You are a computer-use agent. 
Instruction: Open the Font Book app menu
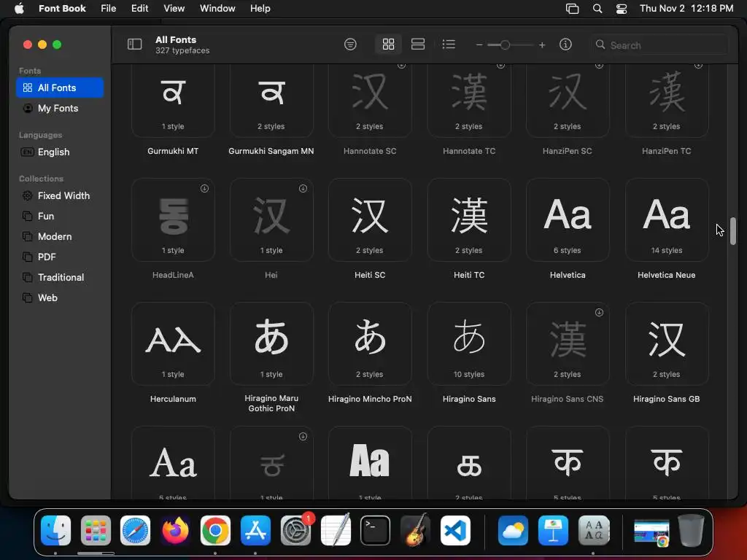tap(62, 8)
